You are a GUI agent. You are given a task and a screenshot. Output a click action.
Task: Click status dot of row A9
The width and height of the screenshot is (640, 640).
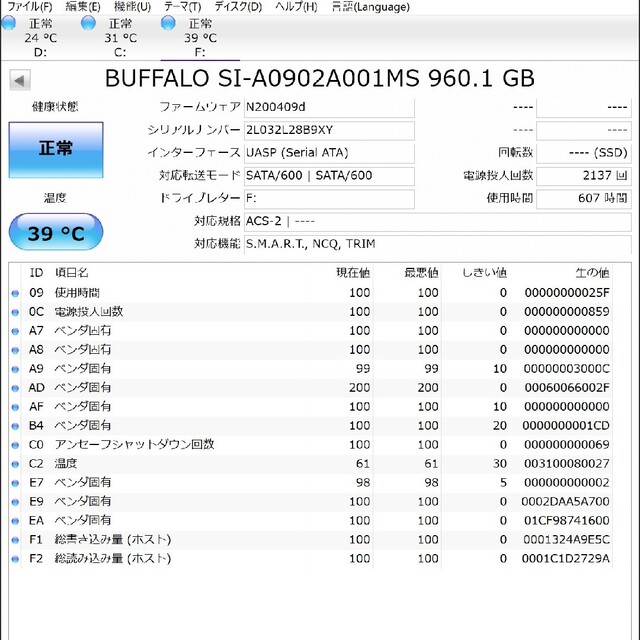15,369
